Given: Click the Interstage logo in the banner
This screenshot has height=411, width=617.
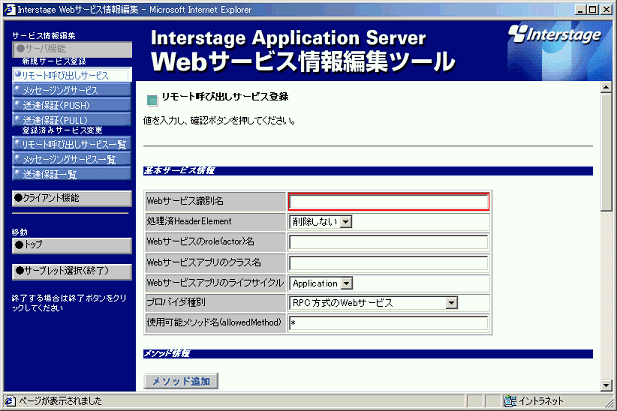Looking at the screenshot, I should click(x=554, y=34).
